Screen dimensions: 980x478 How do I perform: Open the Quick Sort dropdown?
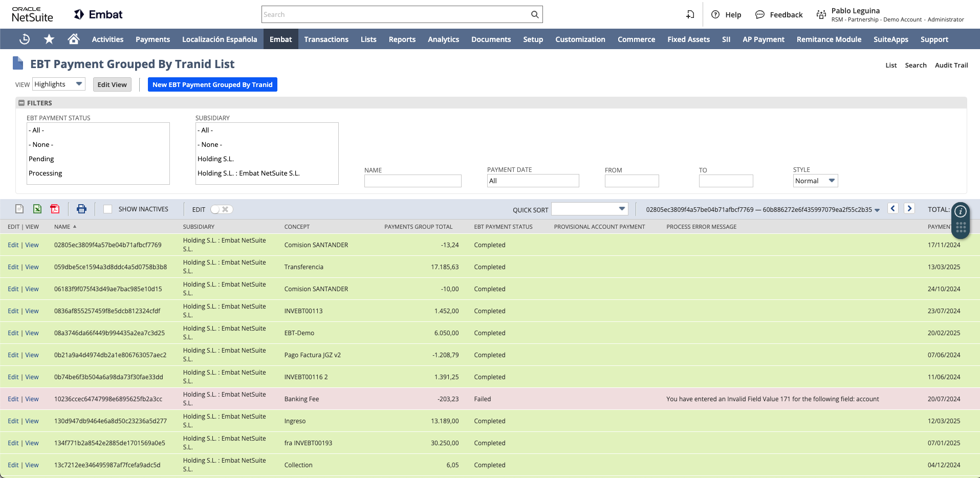pyautogui.click(x=590, y=209)
